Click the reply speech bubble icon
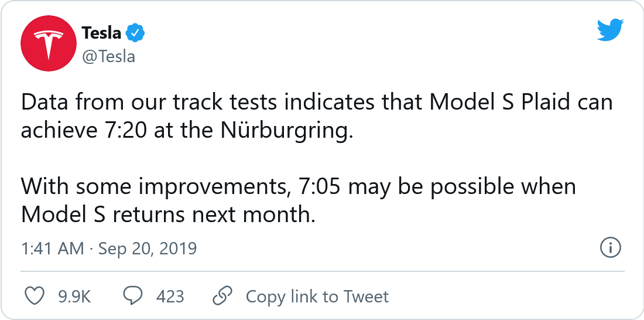Viewport: 644px width, 320px height. click(x=133, y=296)
